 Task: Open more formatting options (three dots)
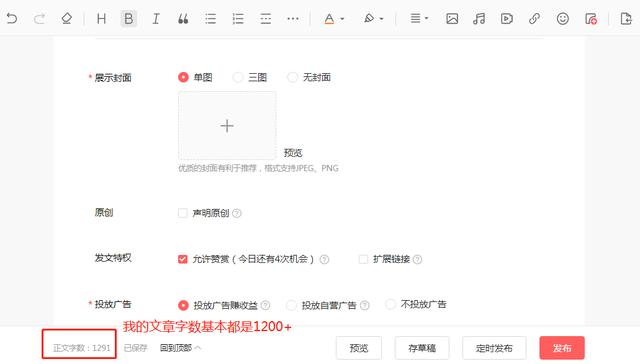pos(293,18)
